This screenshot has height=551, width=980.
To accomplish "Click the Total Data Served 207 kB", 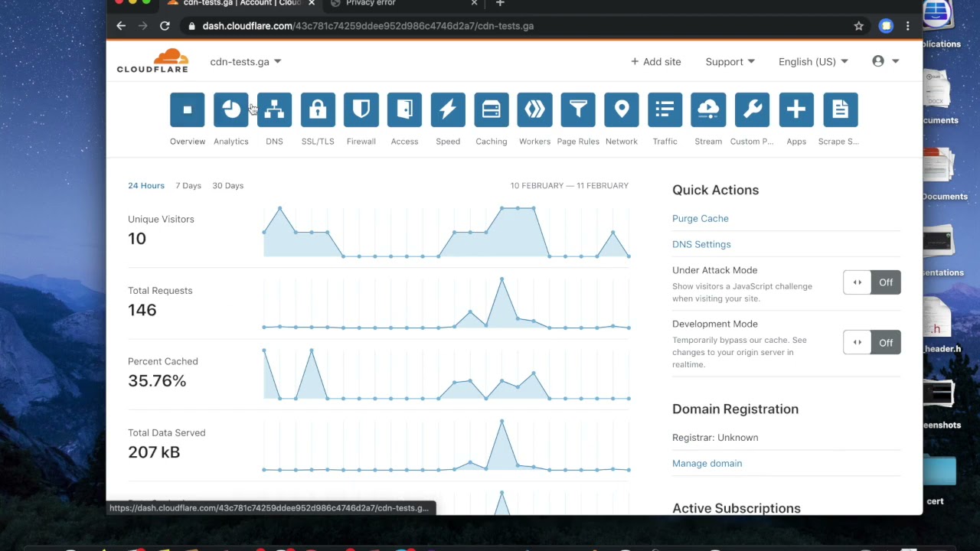I will [154, 452].
